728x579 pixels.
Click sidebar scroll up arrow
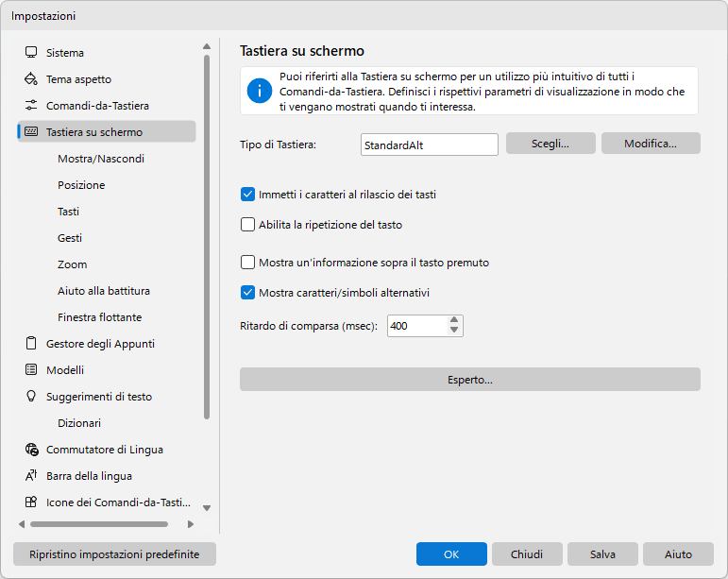coord(207,46)
